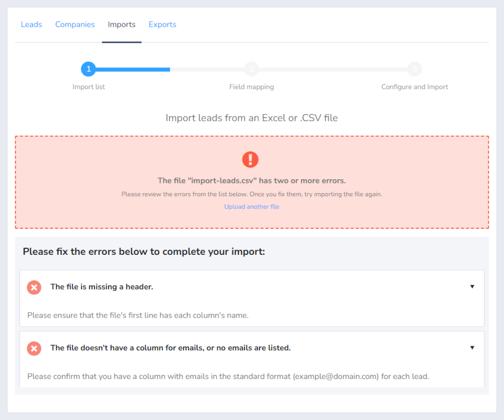Click the red X icon beside the missing header error
Viewport: 504px width, 420px height.
(x=34, y=287)
